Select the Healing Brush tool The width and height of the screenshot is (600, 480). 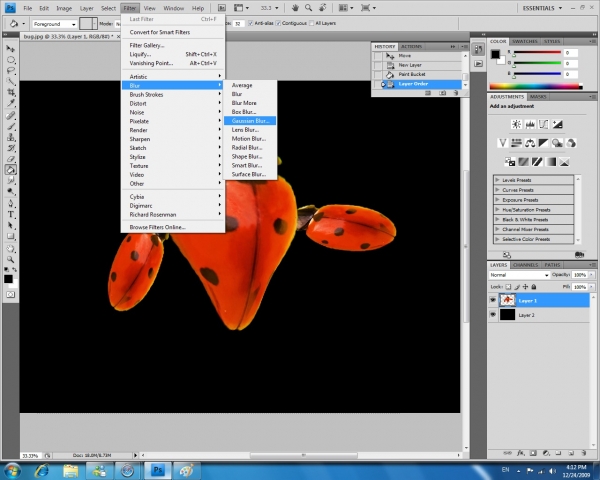[11, 115]
